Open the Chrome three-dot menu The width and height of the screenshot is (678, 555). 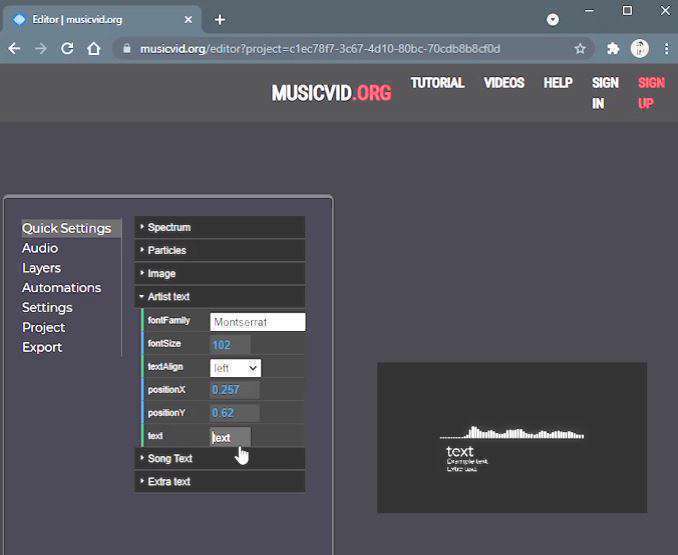(666, 48)
